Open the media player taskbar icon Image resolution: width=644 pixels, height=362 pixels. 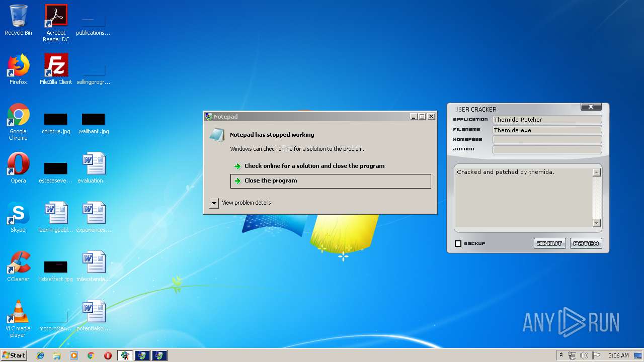(x=74, y=355)
